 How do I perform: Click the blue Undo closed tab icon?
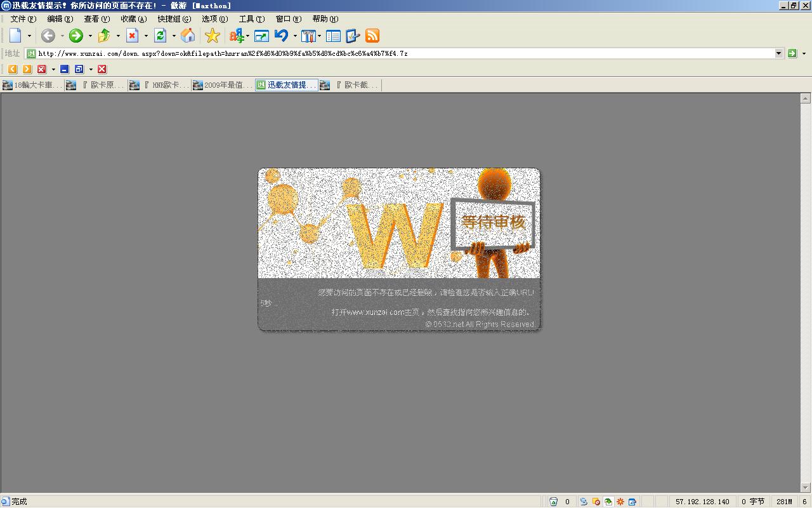click(x=281, y=36)
